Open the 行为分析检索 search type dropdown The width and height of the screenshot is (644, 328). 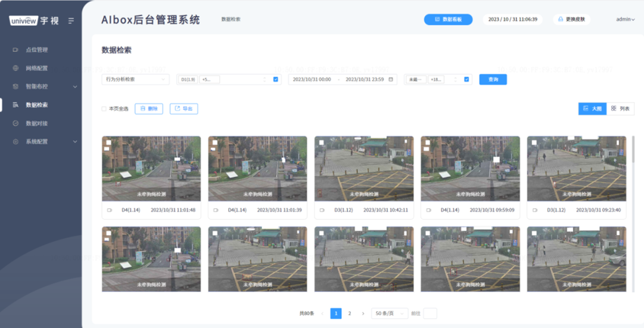135,79
